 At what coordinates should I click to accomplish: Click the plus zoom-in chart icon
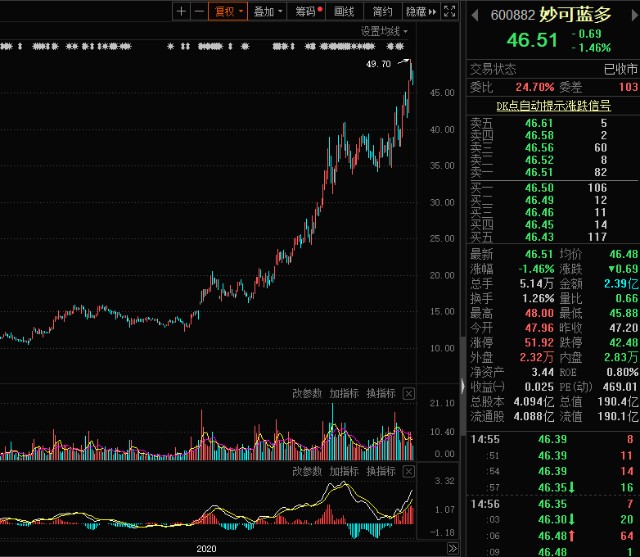pyautogui.click(x=181, y=12)
